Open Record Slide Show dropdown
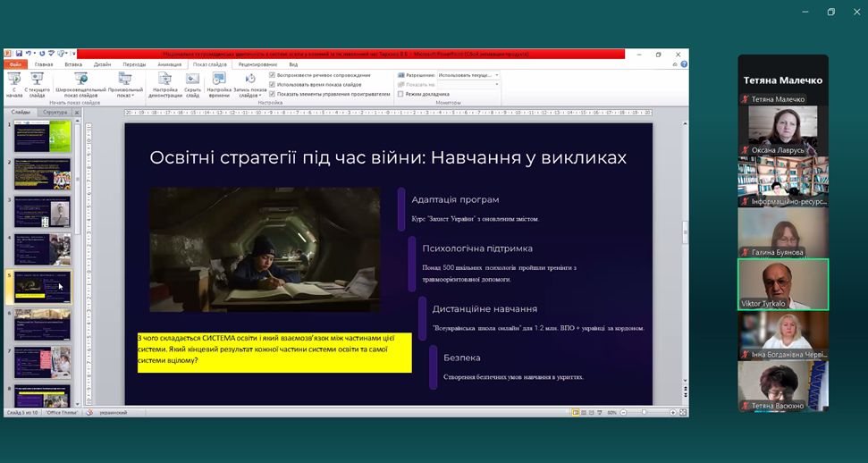The height and width of the screenshot is (463, 868). click(251, 83)
